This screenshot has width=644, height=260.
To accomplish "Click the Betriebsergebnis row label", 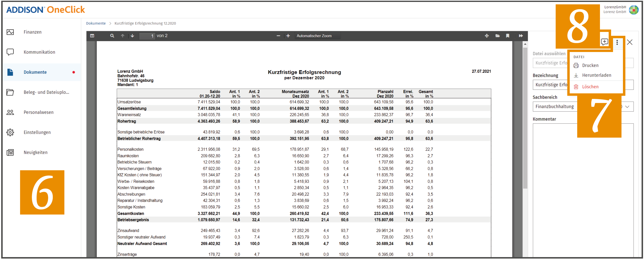I will [133, 220].
